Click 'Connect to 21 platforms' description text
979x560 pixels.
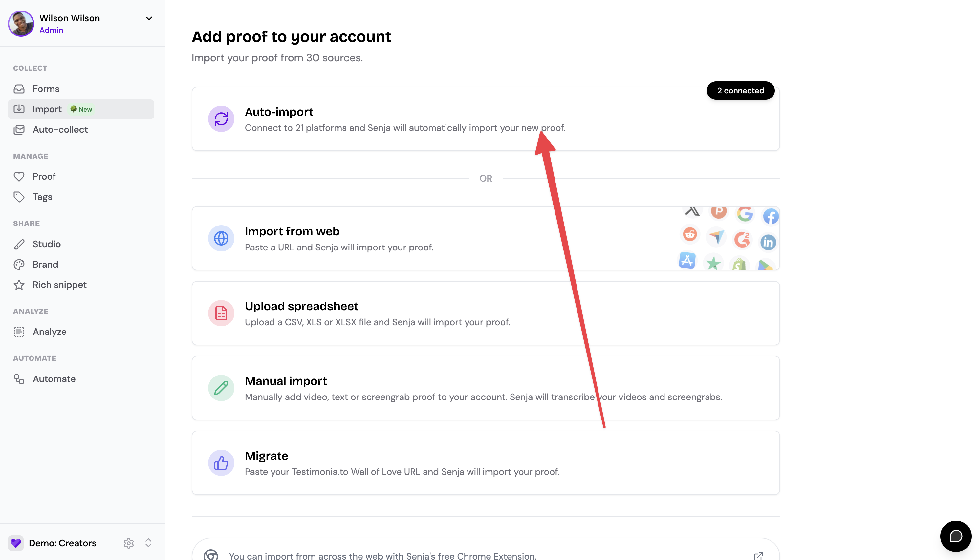pyautogui.click(x=405, y=128)
